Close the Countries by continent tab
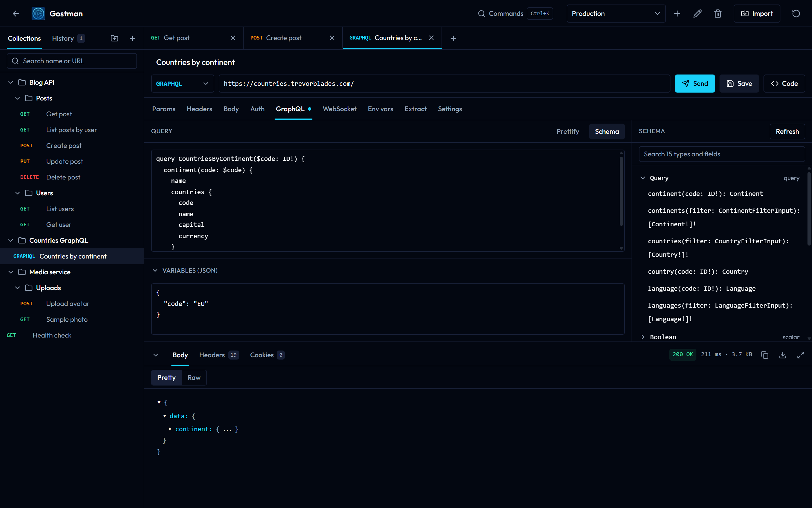812x508 pixels. tap(431, 38)
